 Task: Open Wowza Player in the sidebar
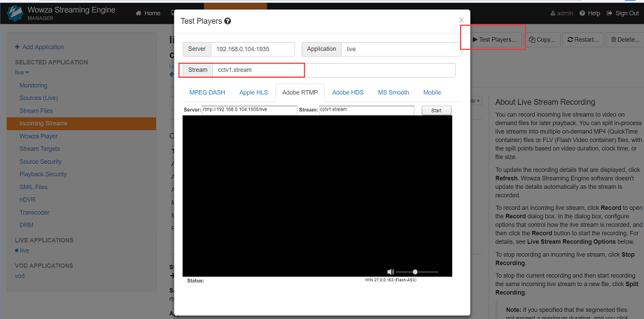(x=38, y=136)
